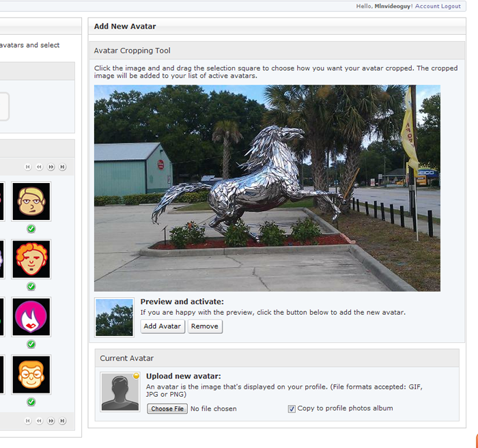
Task: Go to first page using top pager
Action: click(x=28, y=167)
